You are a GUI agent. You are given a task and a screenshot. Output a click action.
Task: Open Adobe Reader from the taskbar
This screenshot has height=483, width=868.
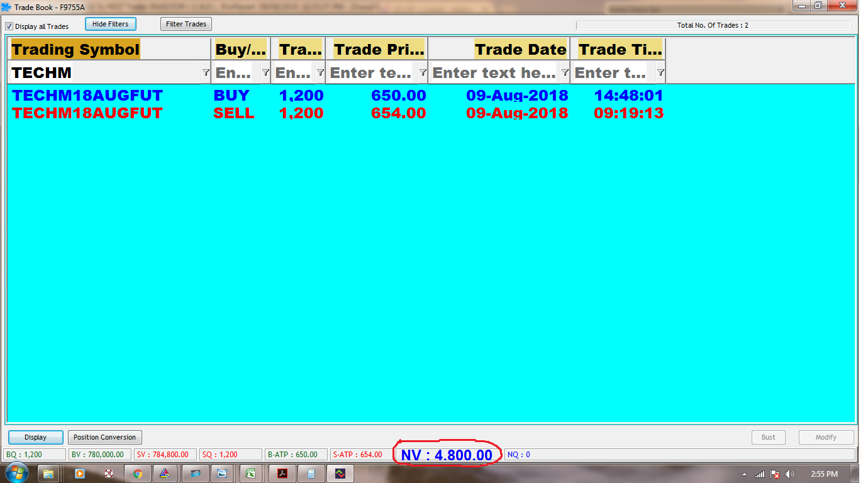(x=282, y=474)
